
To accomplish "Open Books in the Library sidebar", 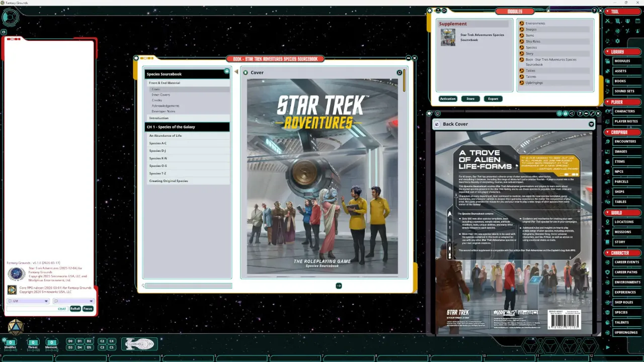I will pos(626,81).
